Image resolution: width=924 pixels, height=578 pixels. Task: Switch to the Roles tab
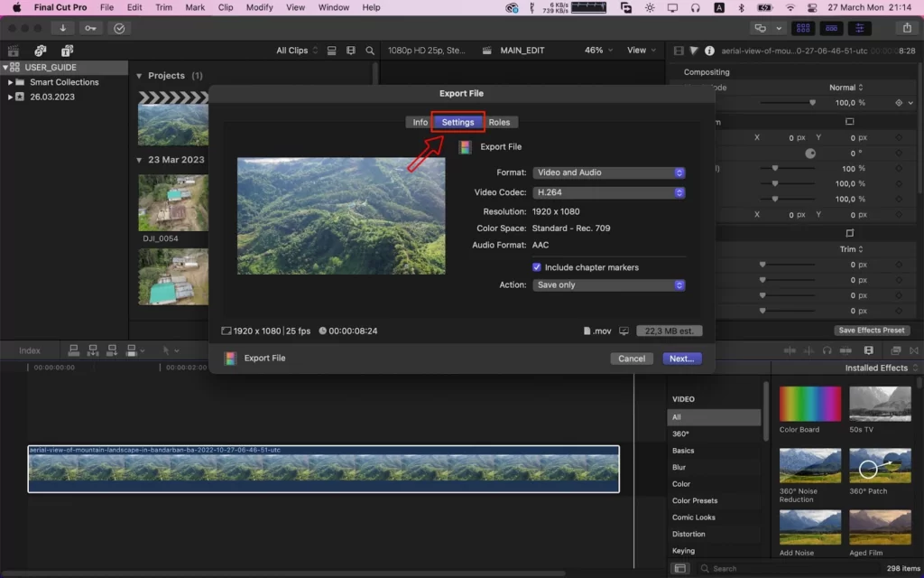499,122
